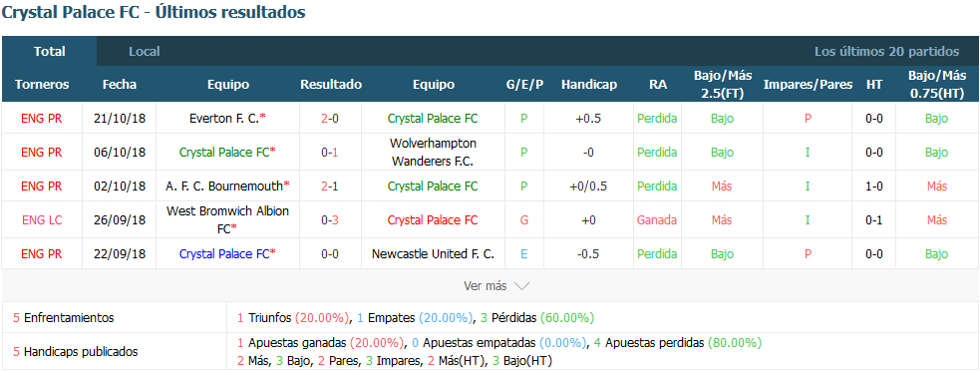
Task: Open Wolverhampton Wanderers F.C. team link
Action: [433, 152]
